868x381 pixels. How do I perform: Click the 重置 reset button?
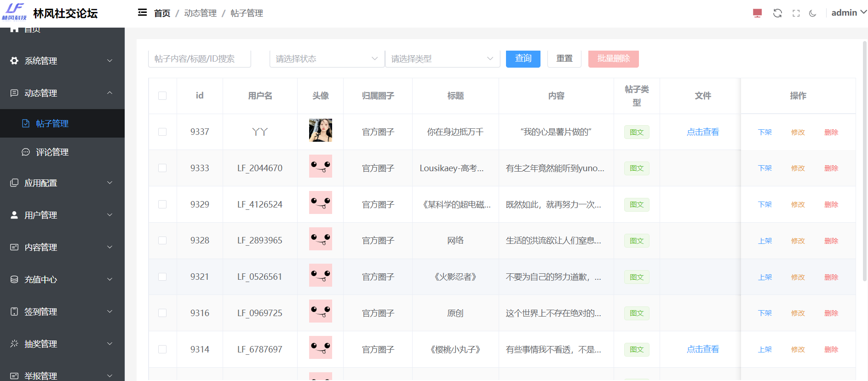point(564,58)
